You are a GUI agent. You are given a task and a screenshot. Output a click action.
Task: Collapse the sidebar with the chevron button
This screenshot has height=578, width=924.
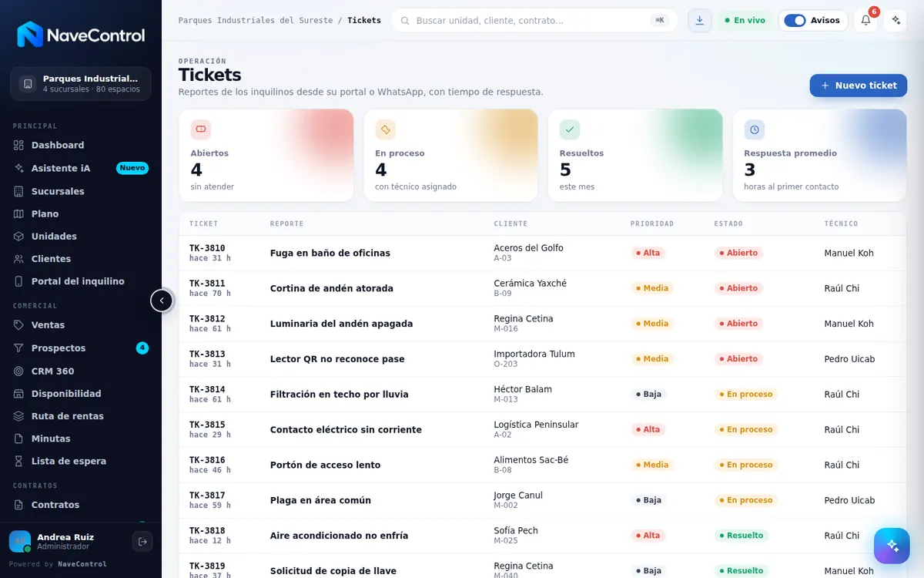point(162,301)
